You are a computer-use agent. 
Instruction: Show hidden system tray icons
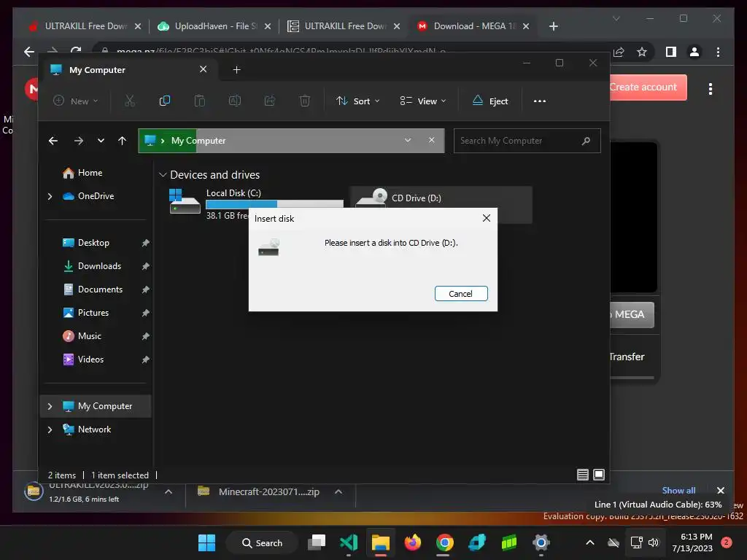tap(589, 542)
